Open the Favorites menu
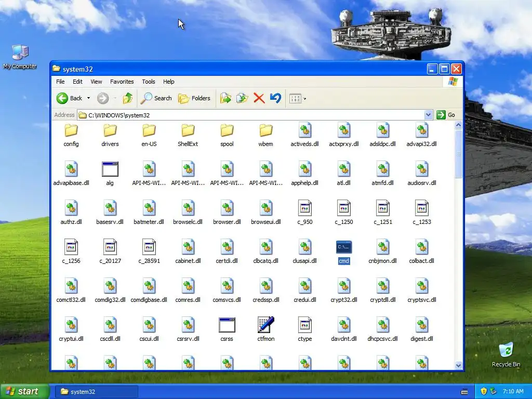This screenshot has width=532, height=399. pos(122,82)
